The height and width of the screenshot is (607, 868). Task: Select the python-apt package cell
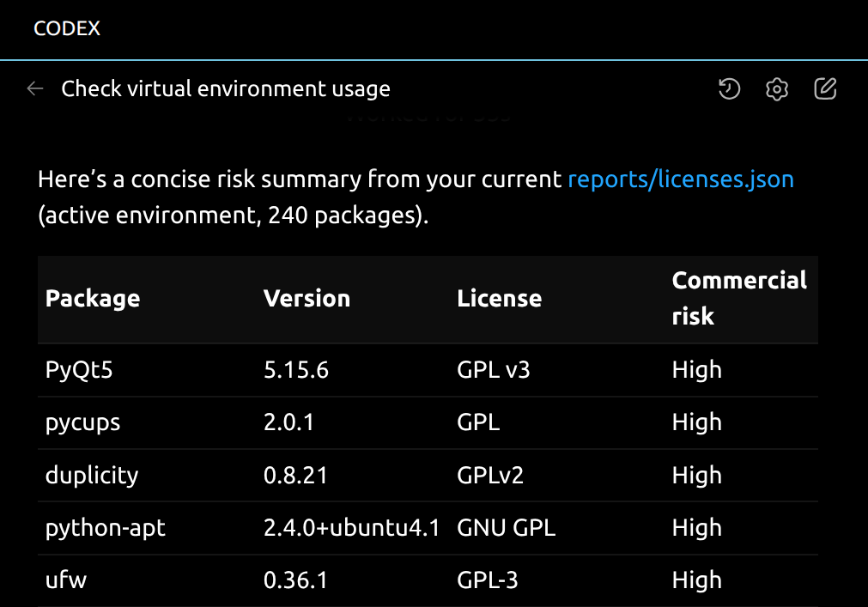tap(106, 527)
